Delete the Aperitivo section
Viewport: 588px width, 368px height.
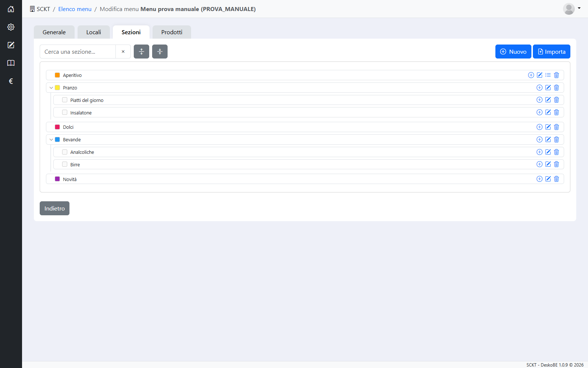(x=556, y=75)
